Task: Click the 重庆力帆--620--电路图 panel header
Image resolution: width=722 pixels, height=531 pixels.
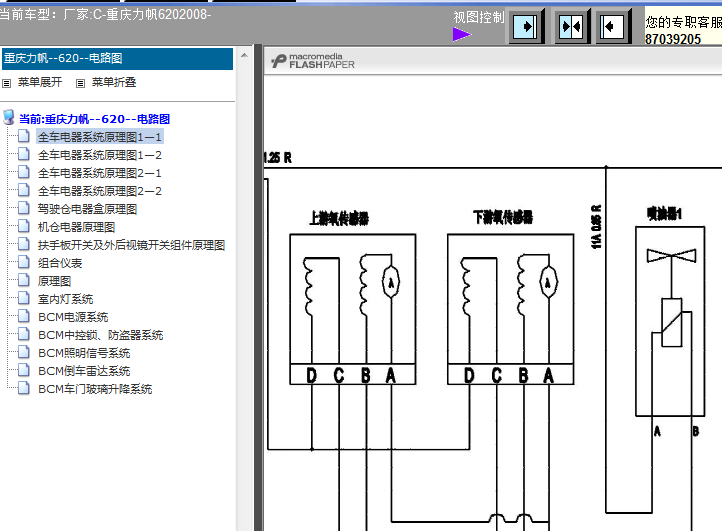Action: click(x=117, y=58)
